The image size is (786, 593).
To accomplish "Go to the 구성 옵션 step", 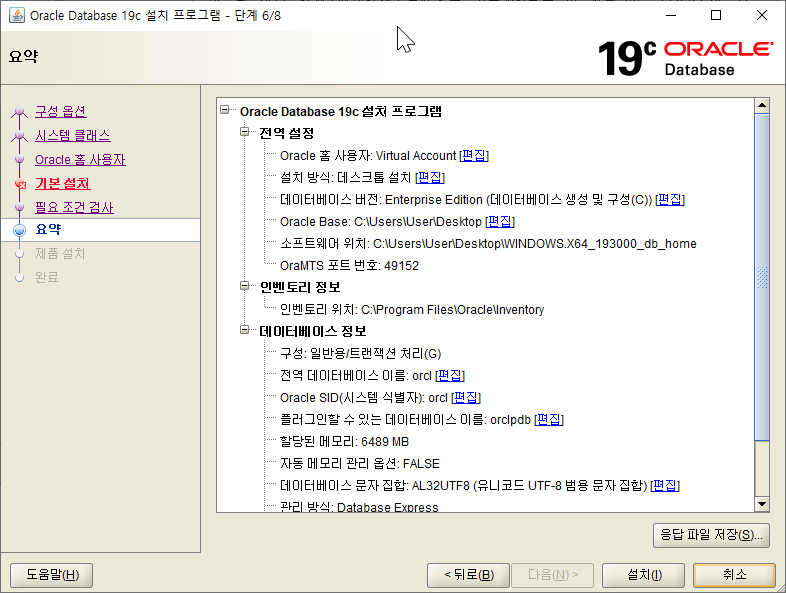I will [x=61, y=111].
